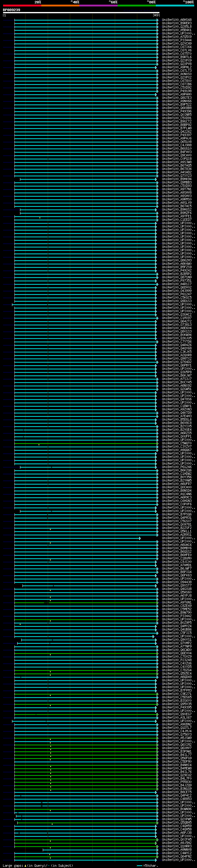The image size is (197, 868).
Task: Select the UniRef100_A8UFR7 label
Action: point(177,484)
